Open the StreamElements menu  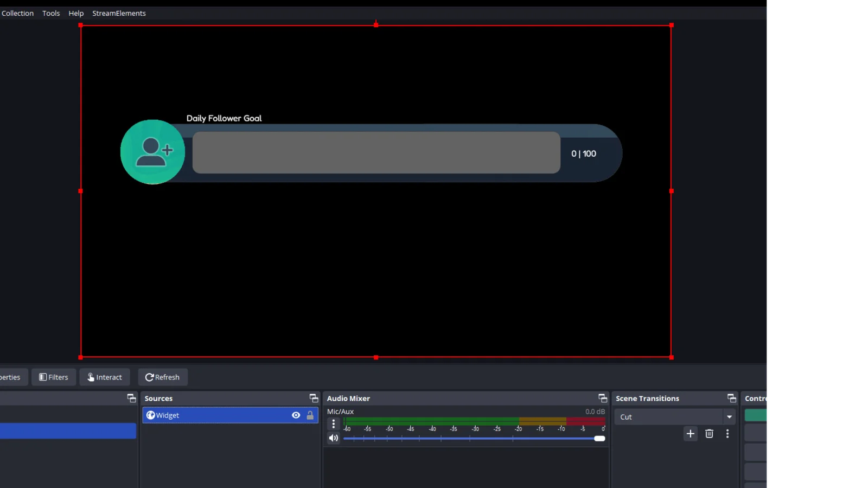[119, 13]
